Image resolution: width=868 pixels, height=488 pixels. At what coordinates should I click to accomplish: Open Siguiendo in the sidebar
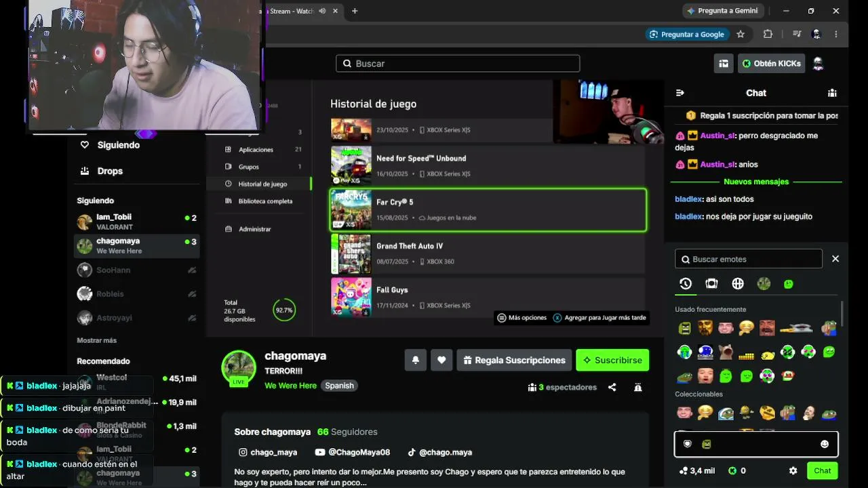pos(111,145)
